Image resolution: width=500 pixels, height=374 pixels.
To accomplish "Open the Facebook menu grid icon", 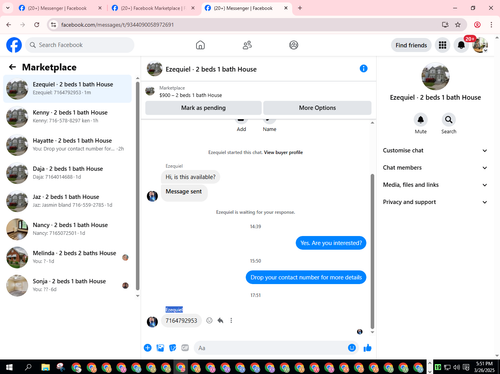I will pos(442,45).
